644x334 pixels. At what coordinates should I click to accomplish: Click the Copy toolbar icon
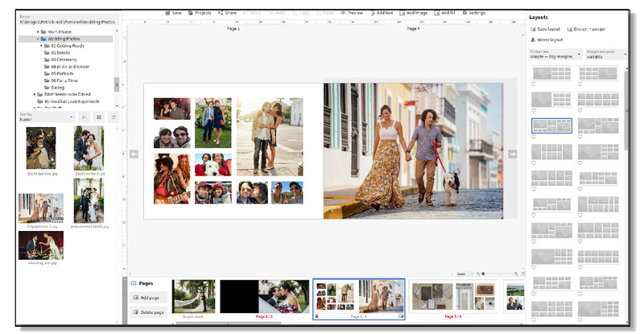tap(301, 13)
